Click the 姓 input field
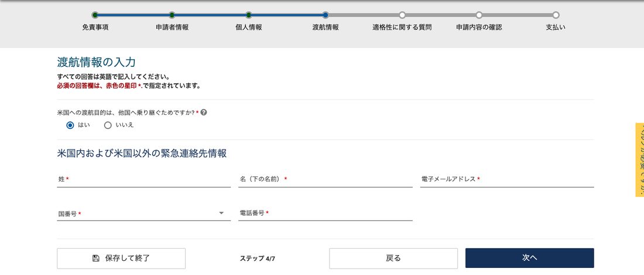 point(144,179)
